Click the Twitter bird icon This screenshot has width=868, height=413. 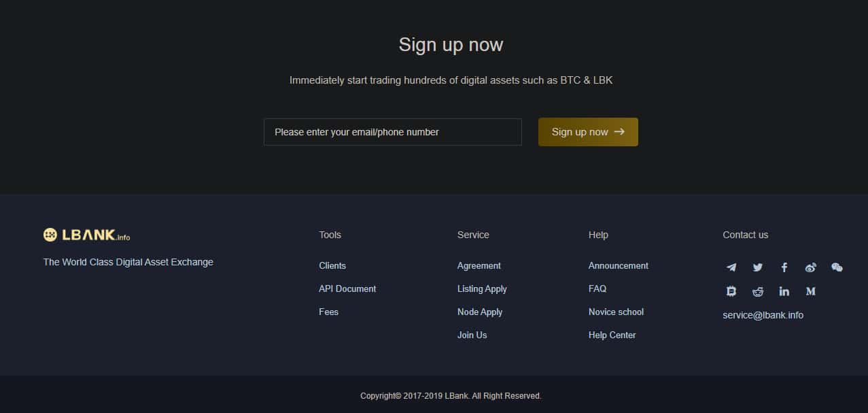point(758,267)
